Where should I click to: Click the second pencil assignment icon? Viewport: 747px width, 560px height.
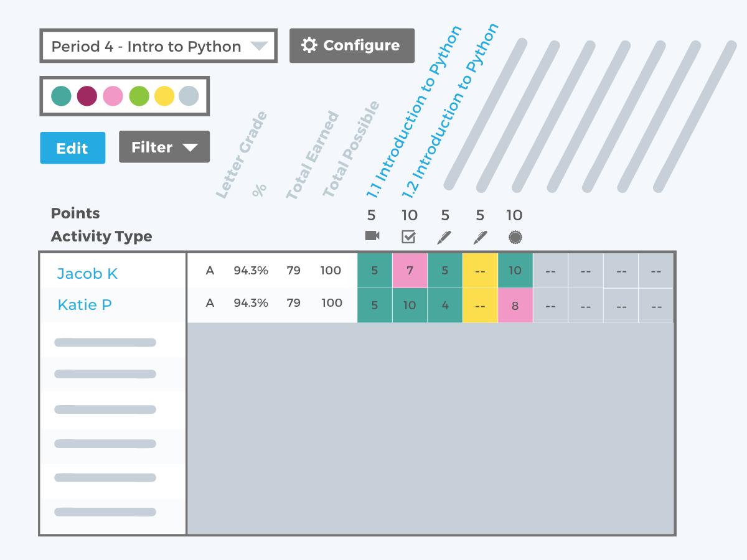(479, 236)
